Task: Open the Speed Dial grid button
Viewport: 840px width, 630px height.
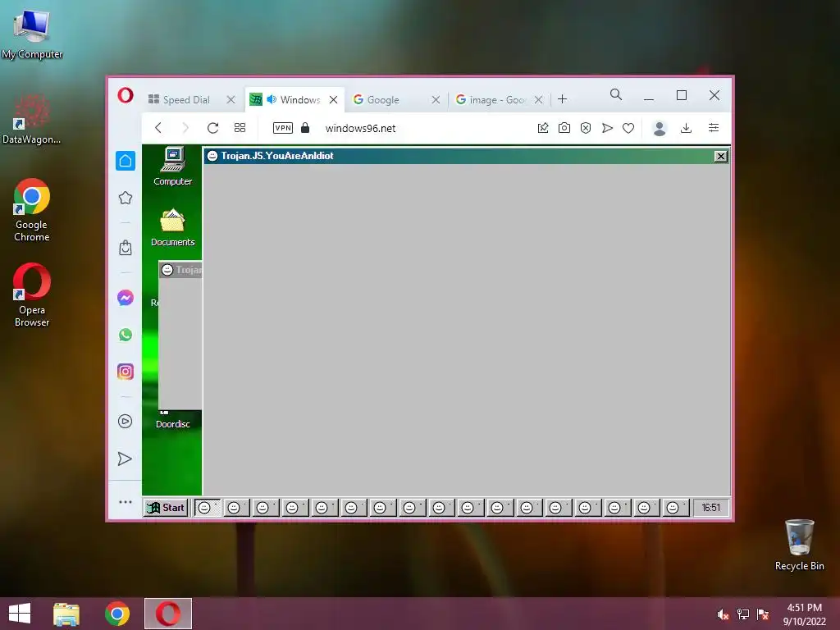Action: [240, 127]
